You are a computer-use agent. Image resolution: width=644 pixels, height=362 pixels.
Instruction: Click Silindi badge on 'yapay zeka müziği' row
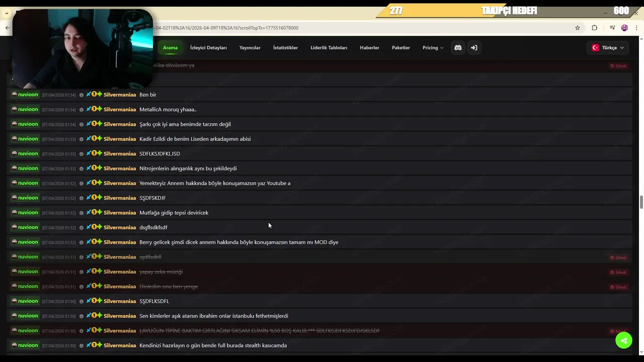point(618,272)
